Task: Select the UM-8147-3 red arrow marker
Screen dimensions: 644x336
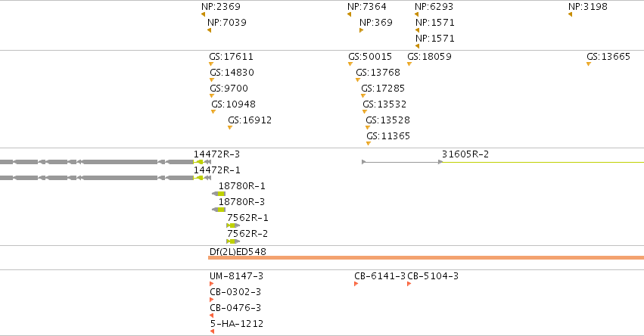Action: pos(212,284)
